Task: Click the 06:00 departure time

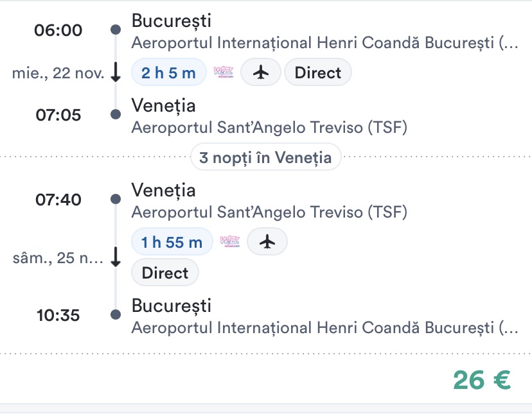Action: 58,30
